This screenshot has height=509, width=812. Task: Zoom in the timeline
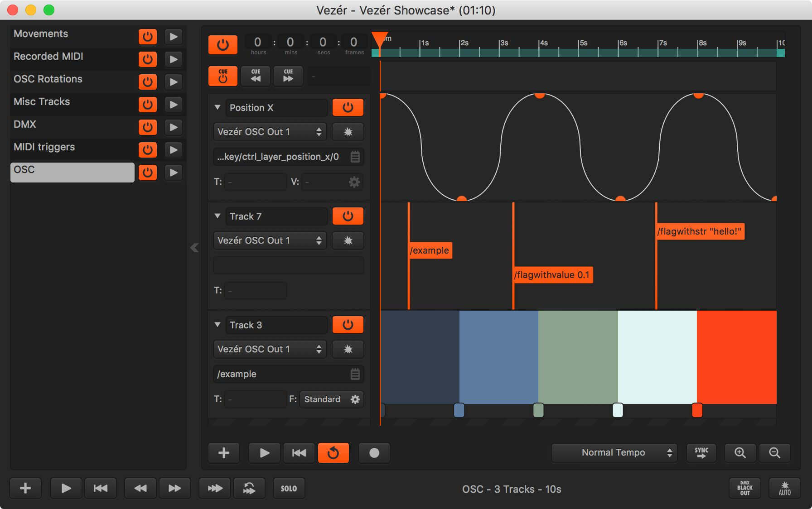click(740, 452)
